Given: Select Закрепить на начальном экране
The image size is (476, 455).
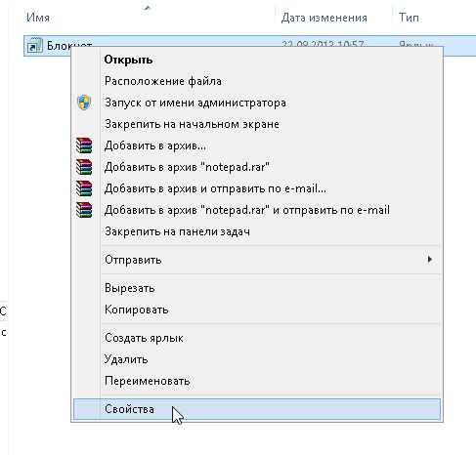Looking at the screenshot, I should click(x=257, y=124).
